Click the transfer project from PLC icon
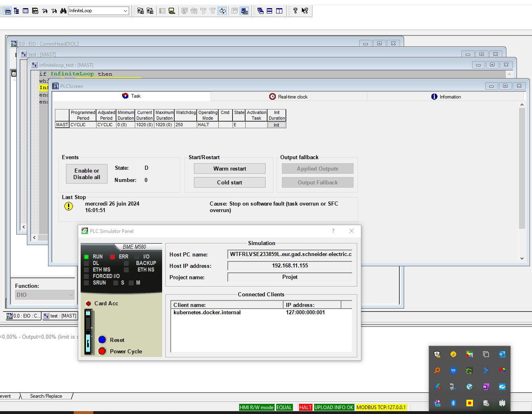The image size is (532, 414). pos(150,11)
